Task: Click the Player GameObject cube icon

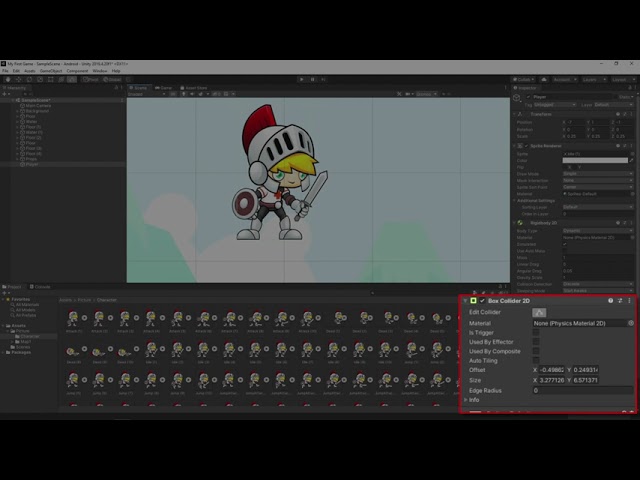Action: (517, 98)
